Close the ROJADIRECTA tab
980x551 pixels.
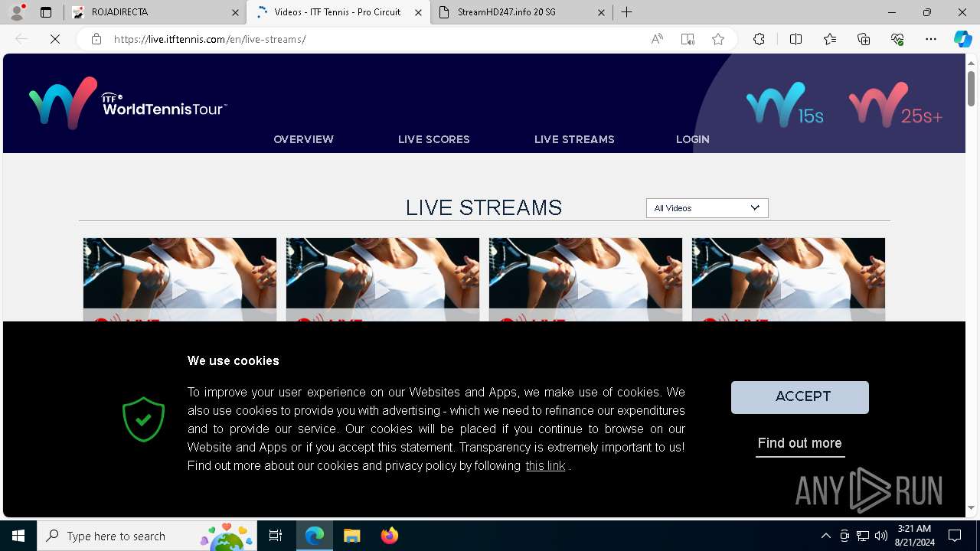coord(235,12)
